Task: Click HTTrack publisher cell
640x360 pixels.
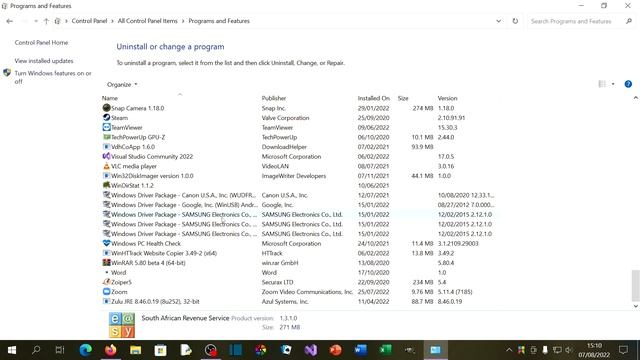Action: coord(272,253)
